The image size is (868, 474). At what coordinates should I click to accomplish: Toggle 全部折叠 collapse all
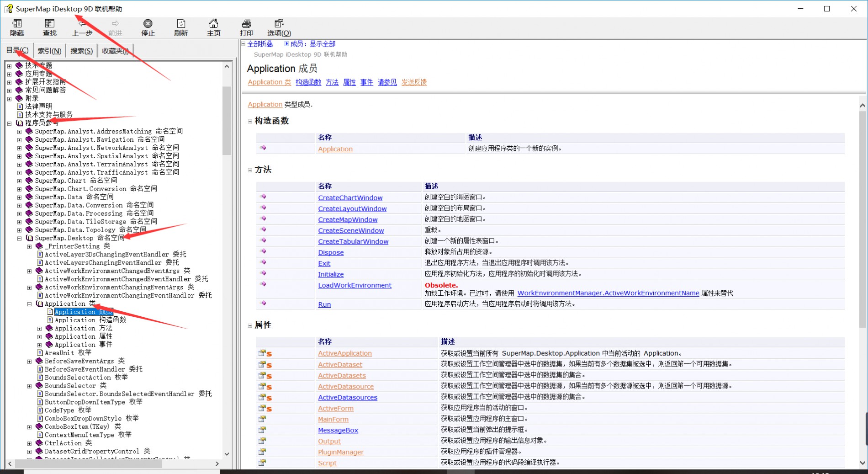pos(260,44)
